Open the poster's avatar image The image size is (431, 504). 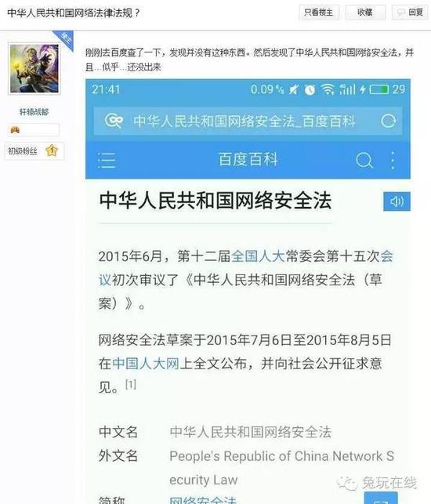(34, 68)
